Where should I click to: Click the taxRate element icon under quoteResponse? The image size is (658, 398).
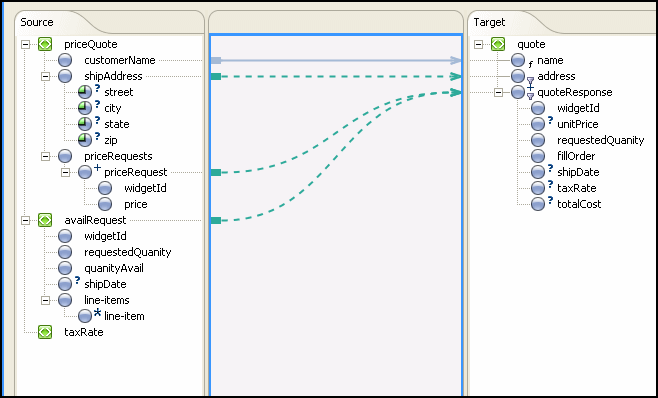tap(538, 188)
